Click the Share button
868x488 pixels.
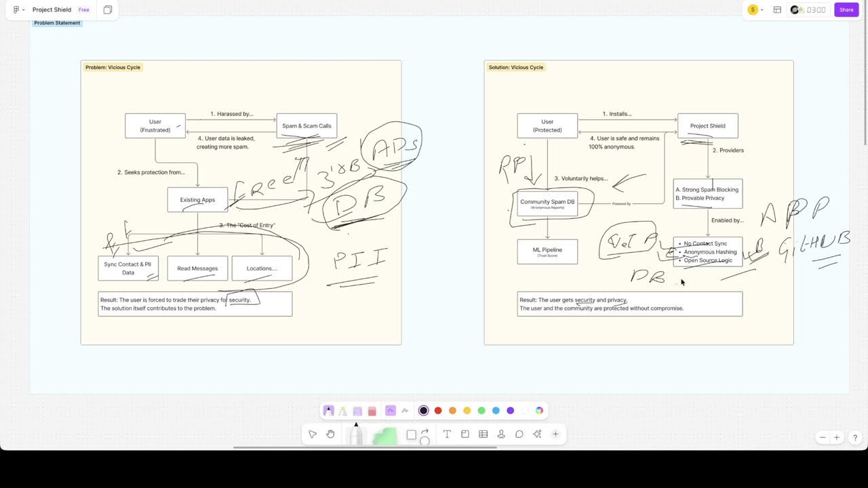point(846,9)
